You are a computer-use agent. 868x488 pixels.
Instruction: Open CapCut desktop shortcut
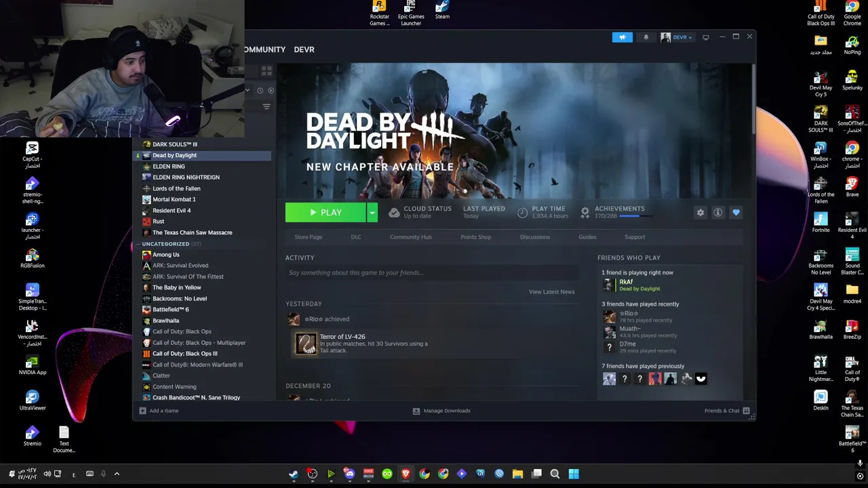click(x=32, y=155)
